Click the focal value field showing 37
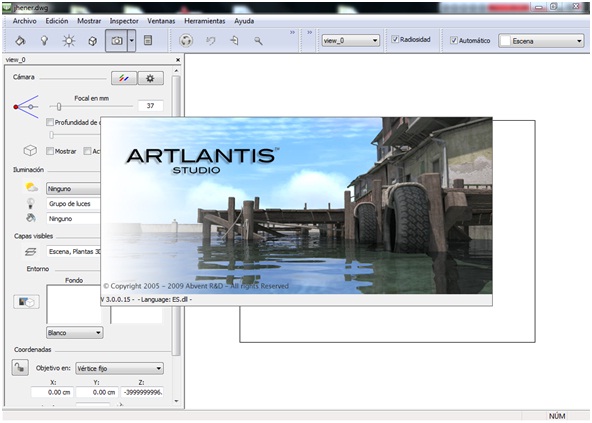This screenshot has width=592, height=423. click(150, 106)
